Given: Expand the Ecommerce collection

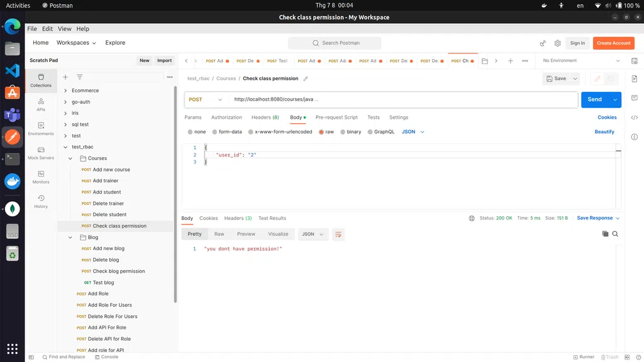Looking at the screenshot, I should (65, 90).
